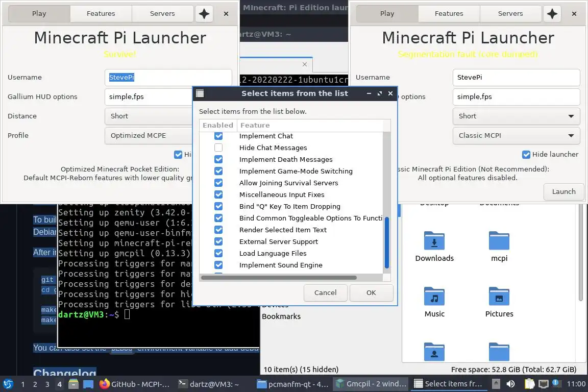The image size is (588, 392).
Task: Click the dialog's vertical scrollbar thumb
Action: pos(386,242)
